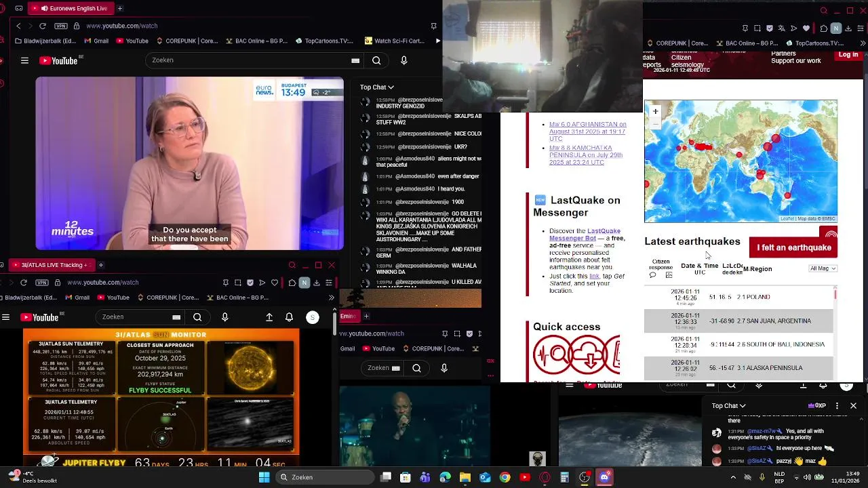Click the search tabs magnifier in 3I/ATLAS window
This screenshot has width=868, height=488.
tap(292, 265)
